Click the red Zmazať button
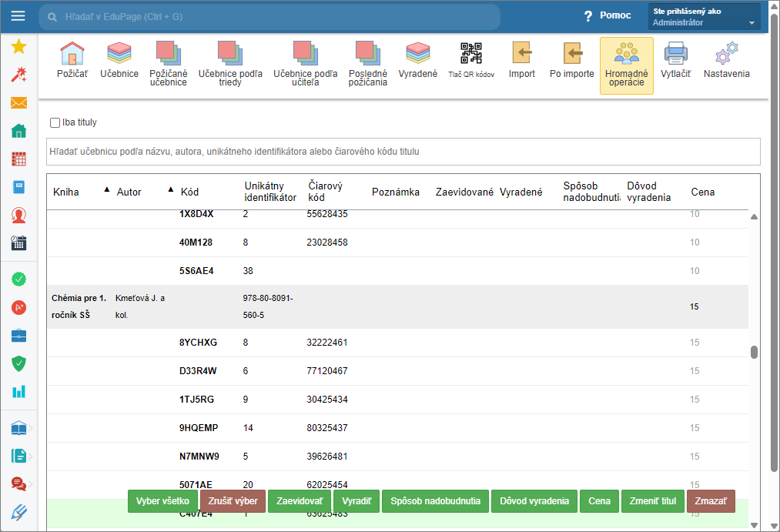 [x=710, y=501]
